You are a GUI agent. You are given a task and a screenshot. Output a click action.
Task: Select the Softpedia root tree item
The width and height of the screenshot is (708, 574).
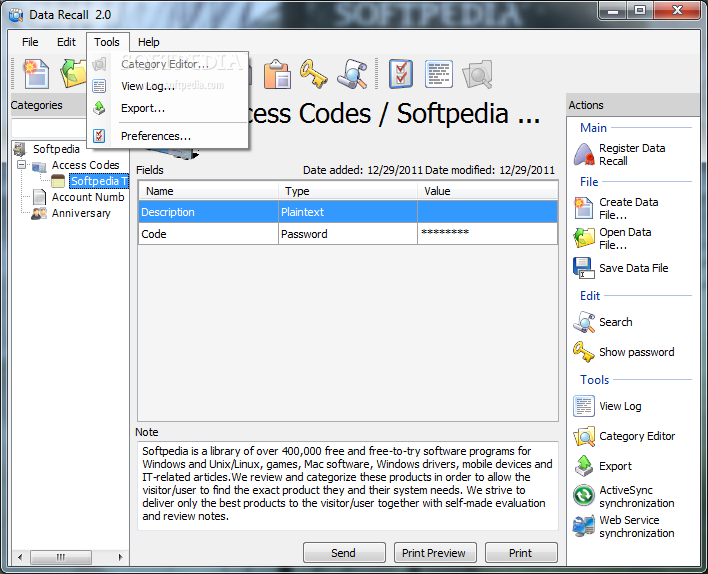[56, 149]
